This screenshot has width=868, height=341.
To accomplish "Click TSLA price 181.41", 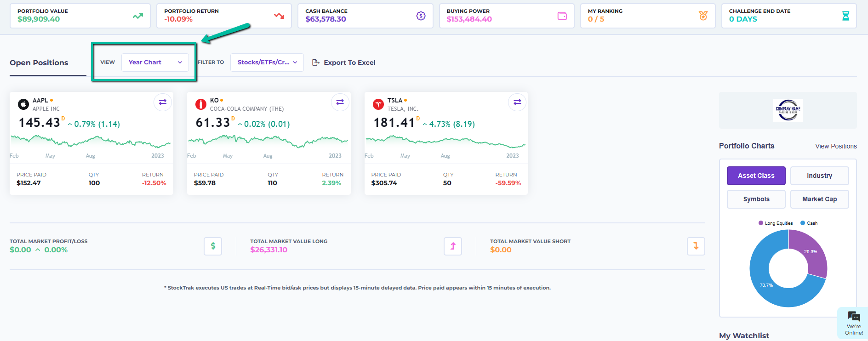I will 394,123.
